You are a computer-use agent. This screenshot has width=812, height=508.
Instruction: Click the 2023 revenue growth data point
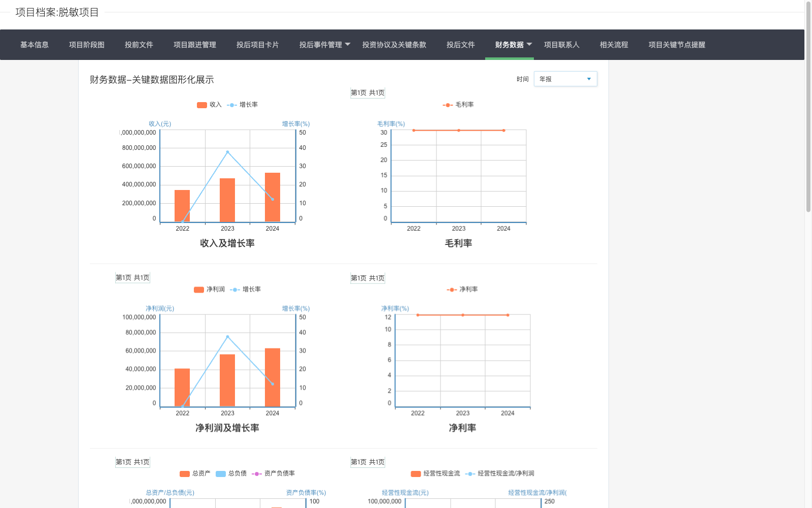click(x=227, y=152)
